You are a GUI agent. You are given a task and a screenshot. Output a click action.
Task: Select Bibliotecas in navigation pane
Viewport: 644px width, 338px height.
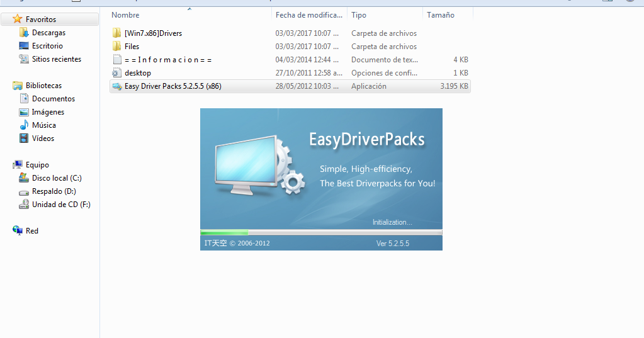pos(43,86)
